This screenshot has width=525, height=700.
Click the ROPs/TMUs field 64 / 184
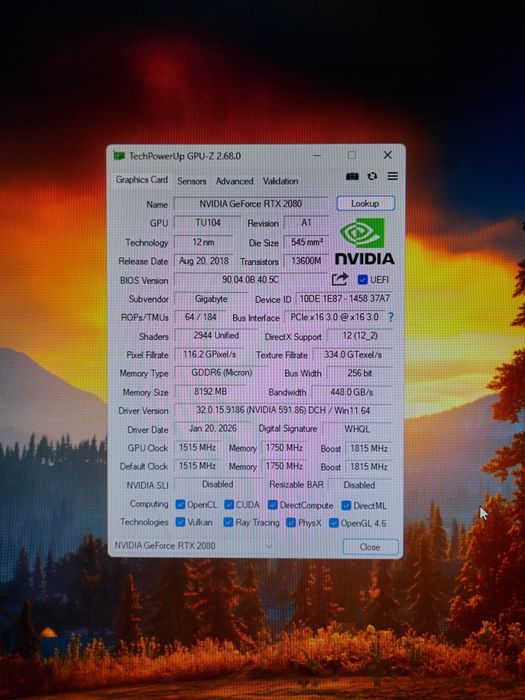[x=200, y=317]
